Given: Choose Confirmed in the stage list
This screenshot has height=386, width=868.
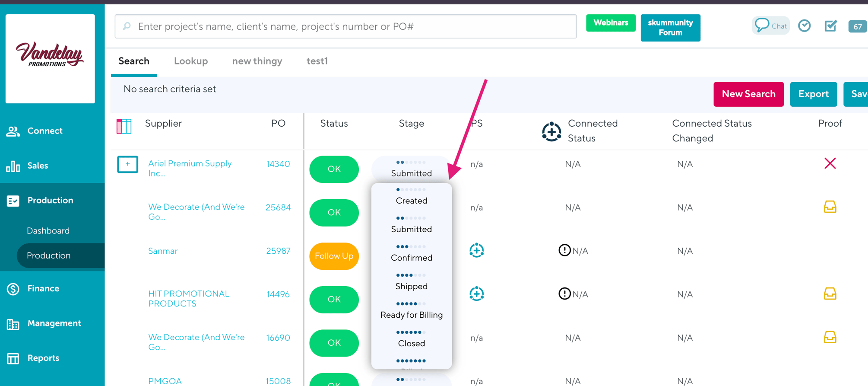Looking at the screenshot, I should [411, 253].
